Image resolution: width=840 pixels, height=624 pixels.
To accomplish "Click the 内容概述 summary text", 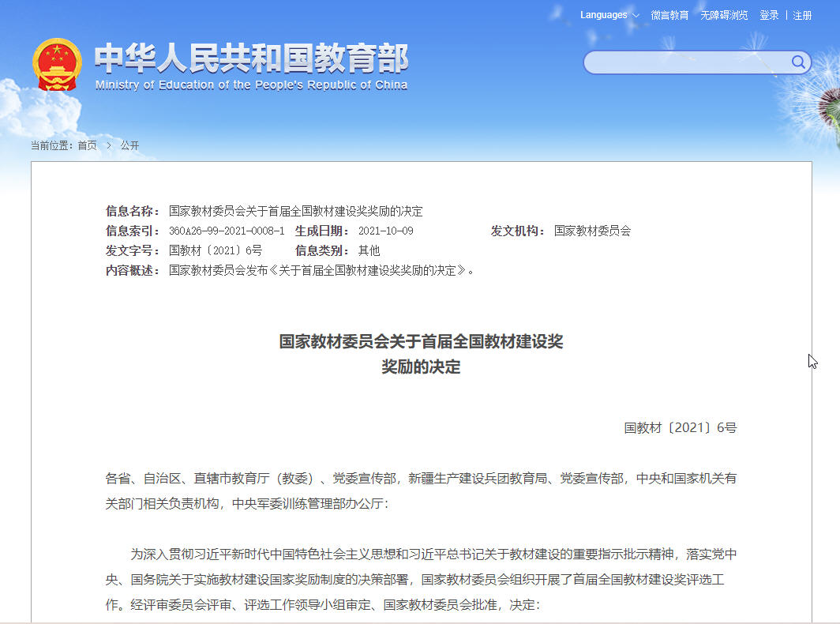I will point(321,270).
